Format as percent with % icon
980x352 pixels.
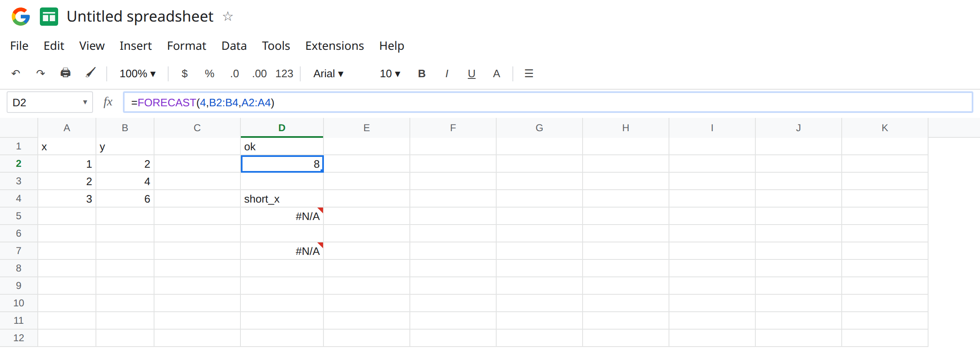(210, 73)
